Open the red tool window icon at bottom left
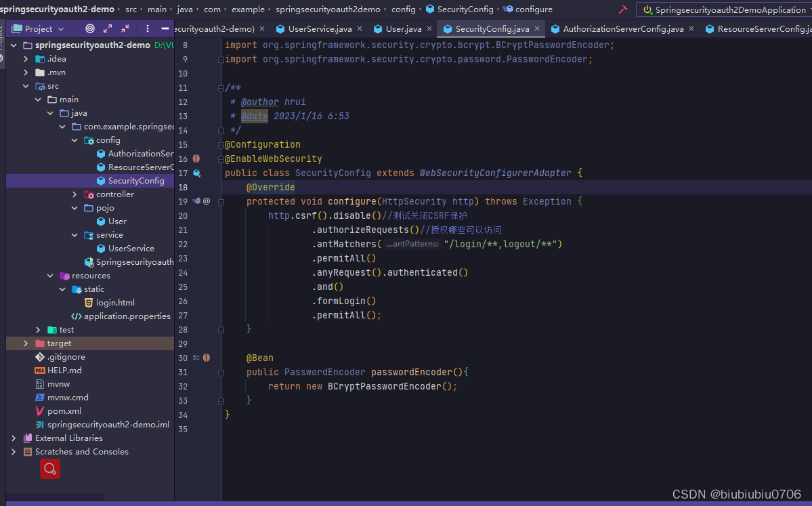The image size is (812, 506). pyautogui.click(x=50, y=469)
